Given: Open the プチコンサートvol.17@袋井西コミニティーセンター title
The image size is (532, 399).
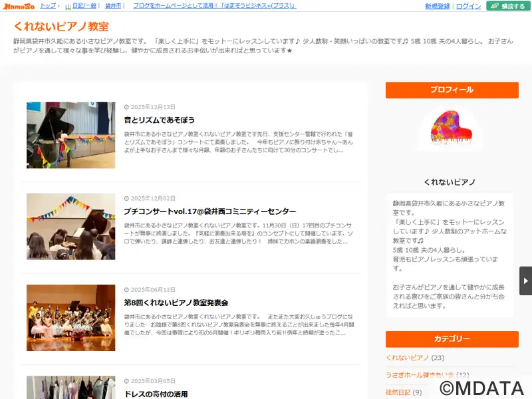Looking at the screenshot, I should [x=210, y=211].
